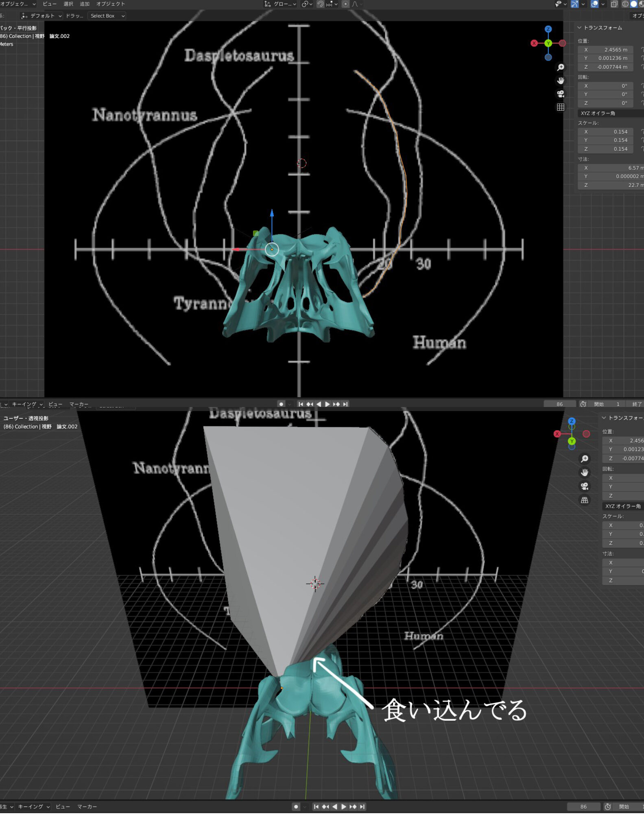Open the Select Box tool dropdown
The height and width of the screenshot is (814, 644).
pos(107,16)
